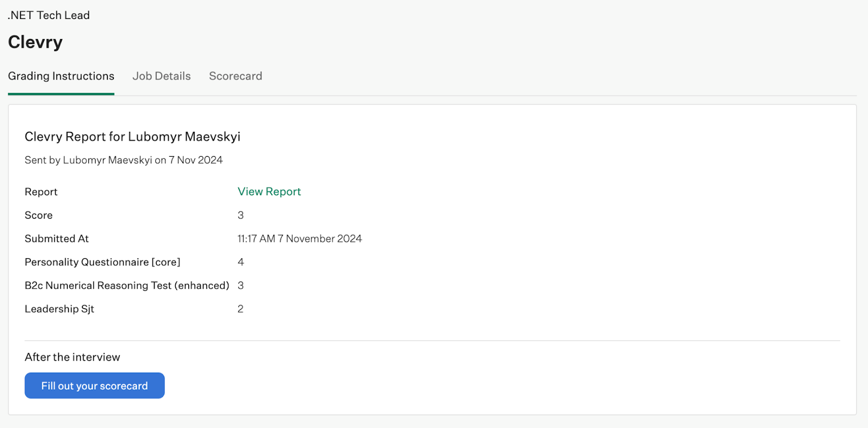Click the .NET Tech Lead job title
The height and width of the screenshot is (428, 868).
49,15
